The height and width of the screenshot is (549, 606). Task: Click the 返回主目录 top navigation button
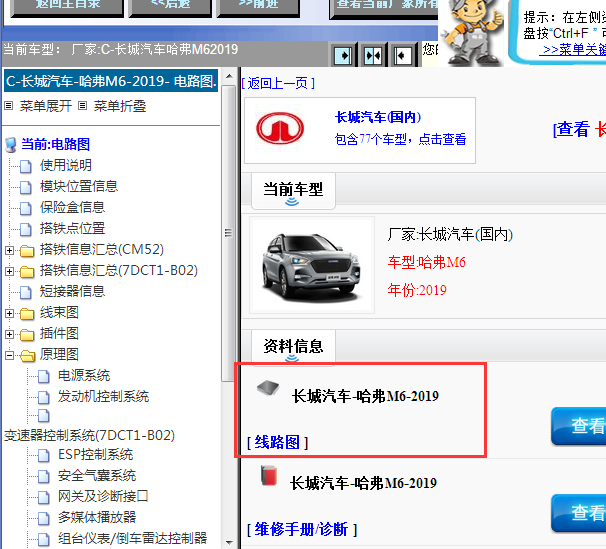point(67,6)
